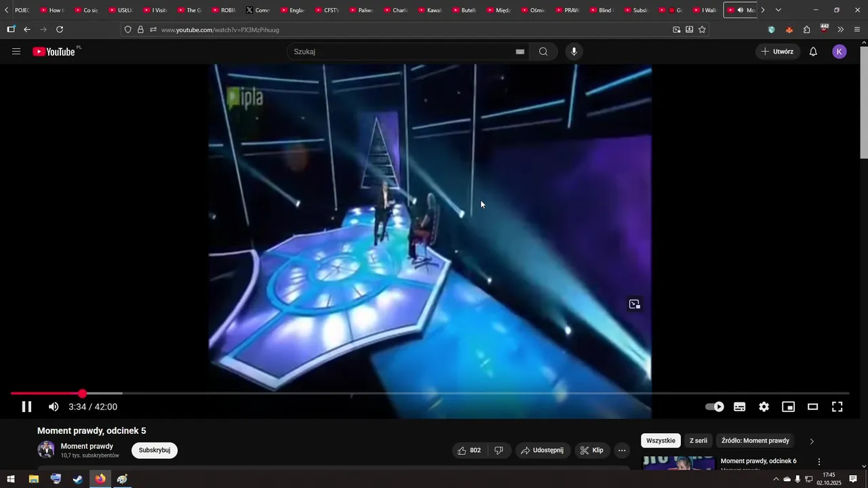Image resolution: width=868 pixels, height=488 pixels.
Task: Open player settings gear
Action: [x=764, y=407]
